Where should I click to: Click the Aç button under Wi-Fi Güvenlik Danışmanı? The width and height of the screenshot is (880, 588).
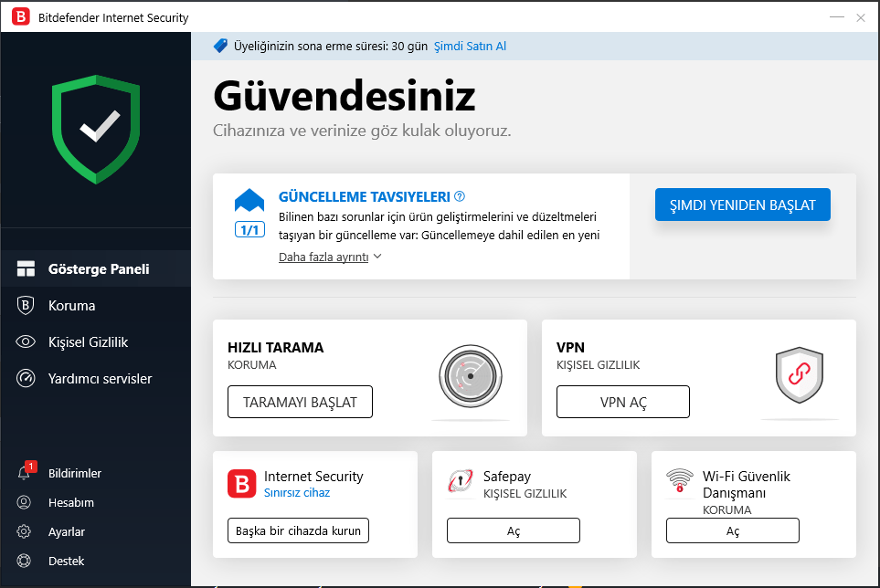tap(732, 530)
